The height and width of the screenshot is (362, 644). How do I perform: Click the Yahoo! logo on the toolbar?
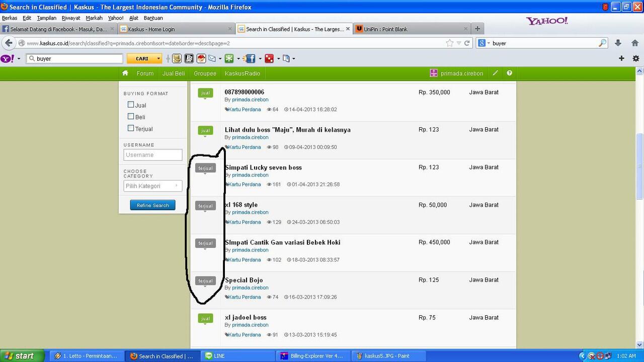point(7,58)
